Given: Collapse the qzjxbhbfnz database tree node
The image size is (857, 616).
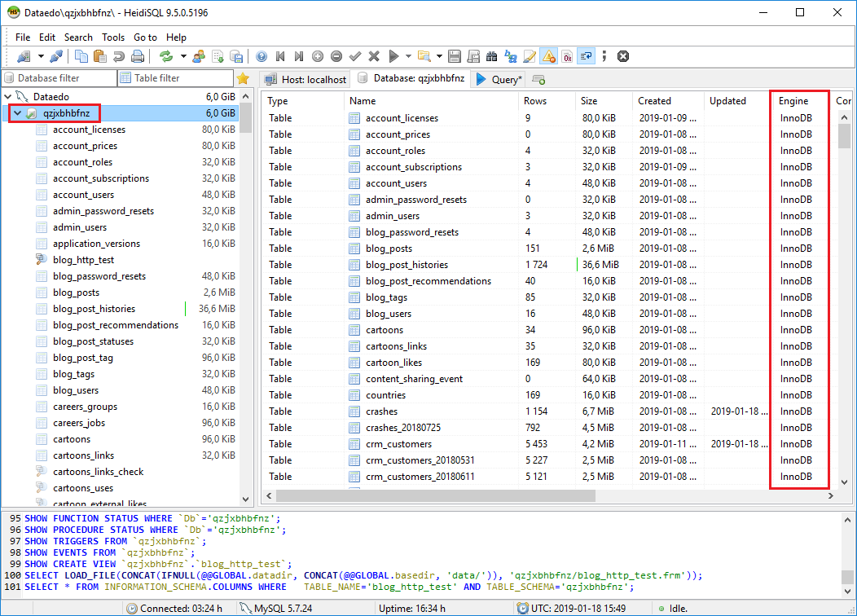Looking at the screenshot, I should point(17,113).
